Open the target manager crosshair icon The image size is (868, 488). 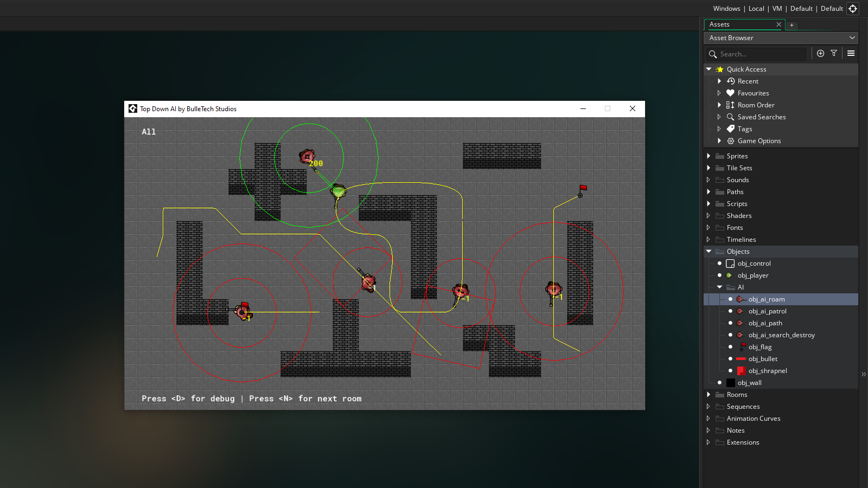pos(853,9)
